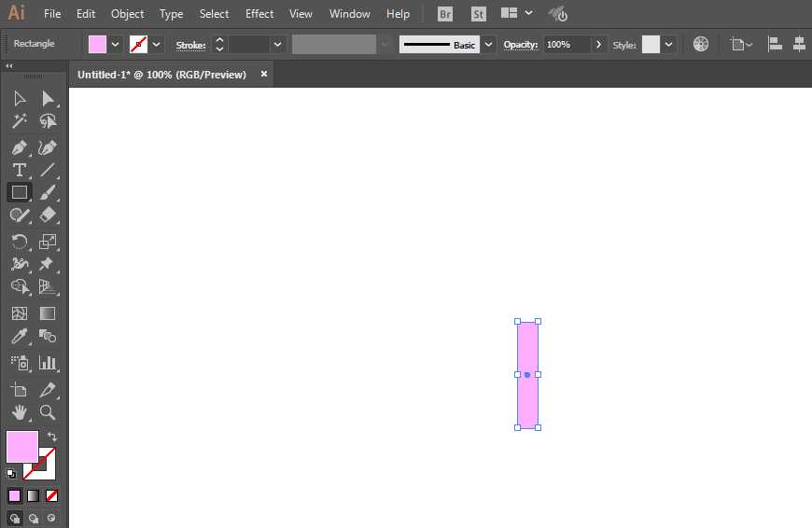
Task: Expand the stroke weight dropdown
Action: coord(277,45)
